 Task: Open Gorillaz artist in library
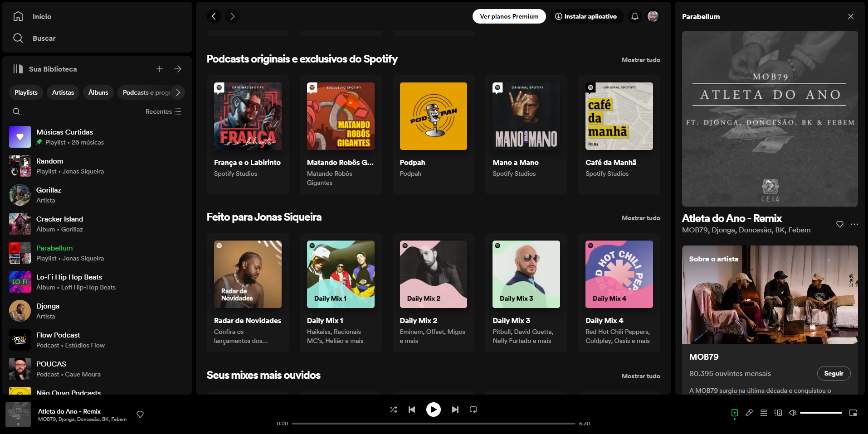(x=96, y=195)
